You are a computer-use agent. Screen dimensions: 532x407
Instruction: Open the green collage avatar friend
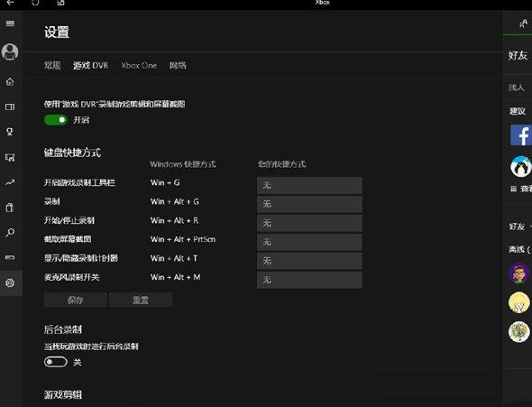point(518,331)
